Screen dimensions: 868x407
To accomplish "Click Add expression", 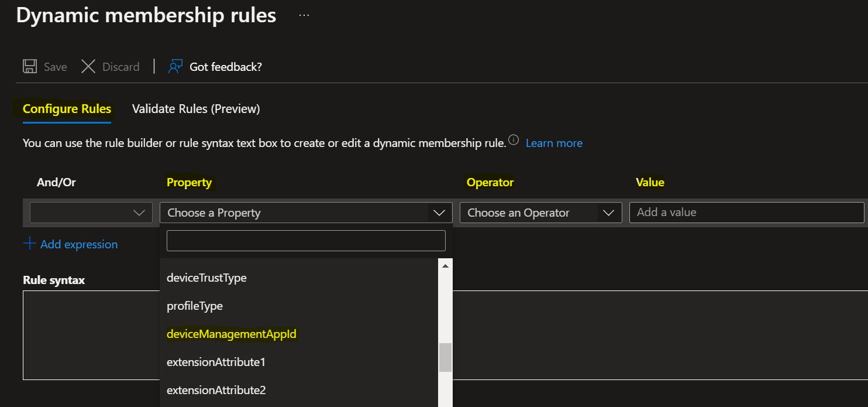I will [78, 244].
